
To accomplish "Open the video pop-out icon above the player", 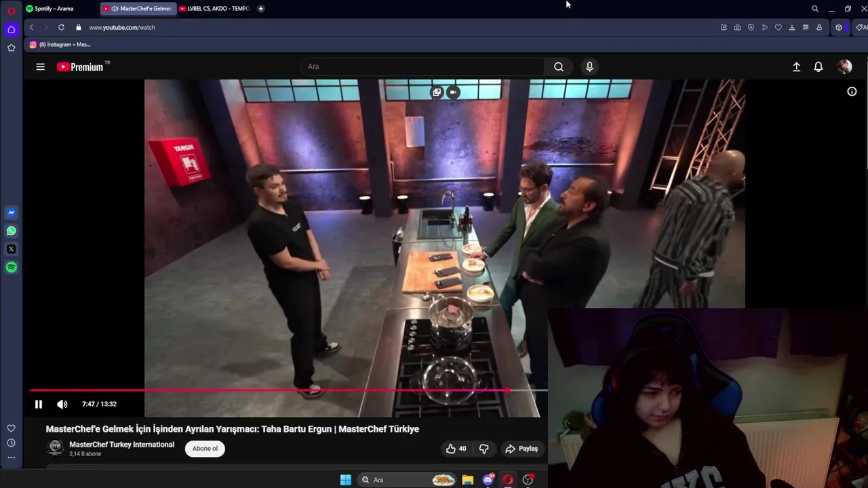I will (x=437, y=92).
